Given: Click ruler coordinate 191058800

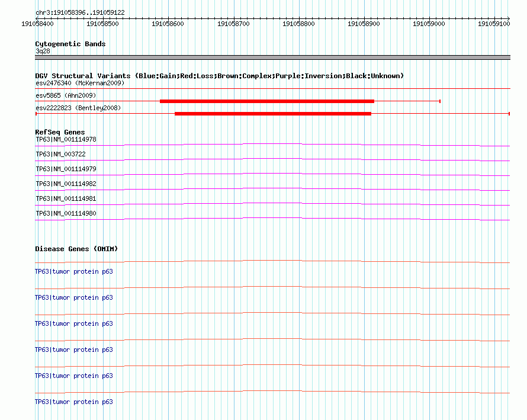Looking at the screenshot, I should tap(298, 24).
